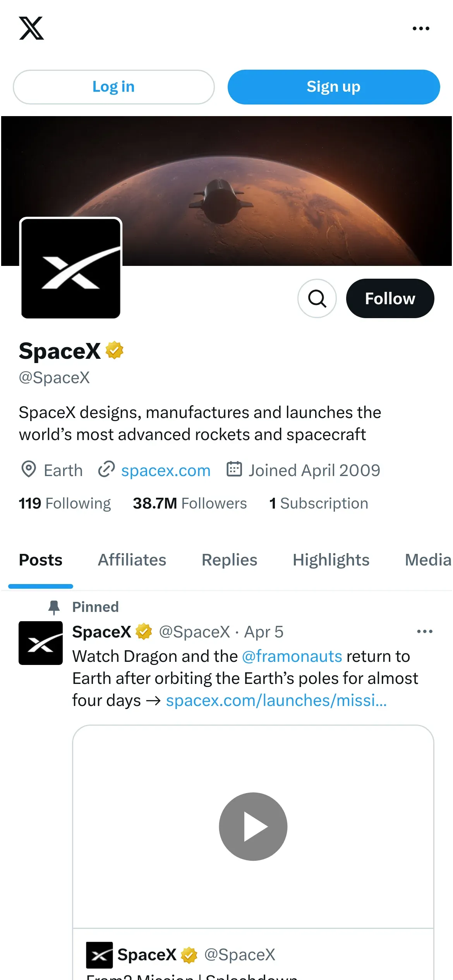The image size is (453, 980).
Task: Switch to the Highlights tab
Action: tap(331, 560)
